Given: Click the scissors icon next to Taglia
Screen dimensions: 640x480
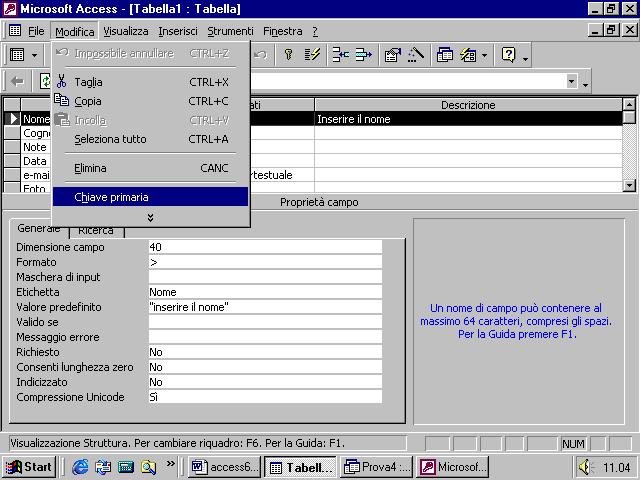Looking at the screenshot, I should (x=62, y=81).
